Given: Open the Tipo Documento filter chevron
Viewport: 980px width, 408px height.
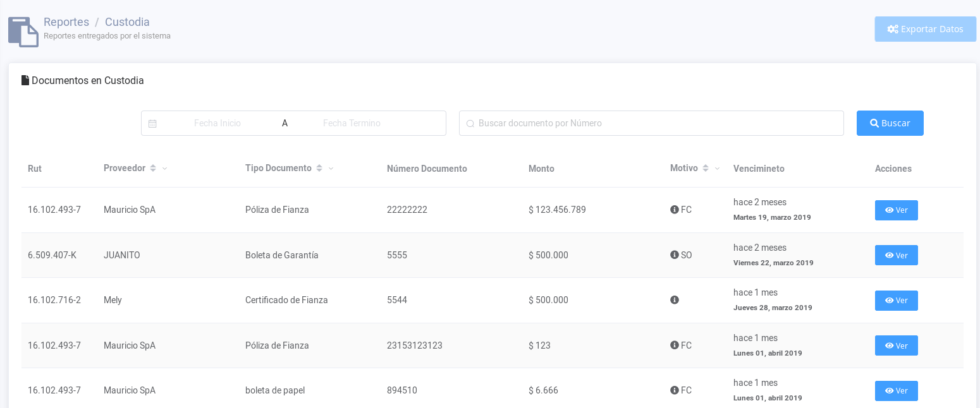Looking at the screenshot, I should coord(331,169).
